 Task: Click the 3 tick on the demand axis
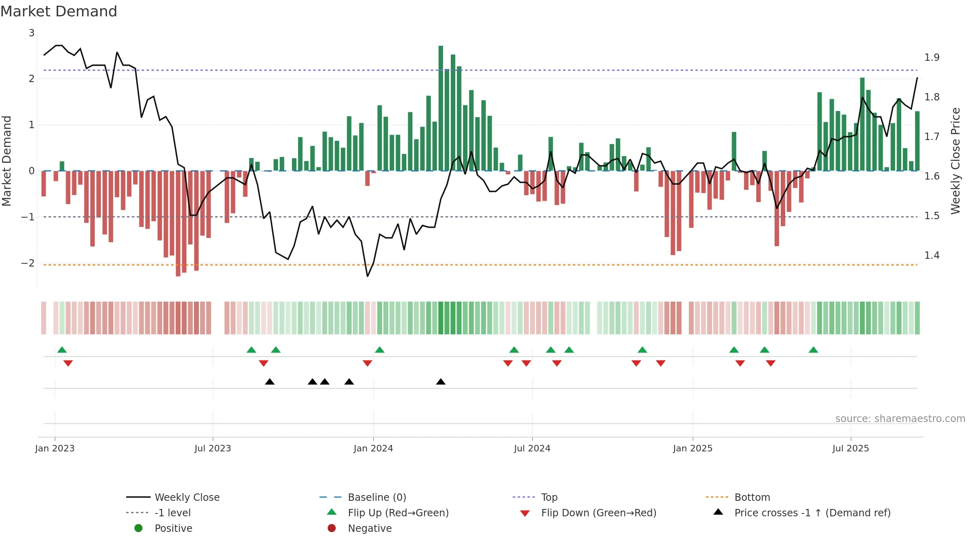(31, 33)
